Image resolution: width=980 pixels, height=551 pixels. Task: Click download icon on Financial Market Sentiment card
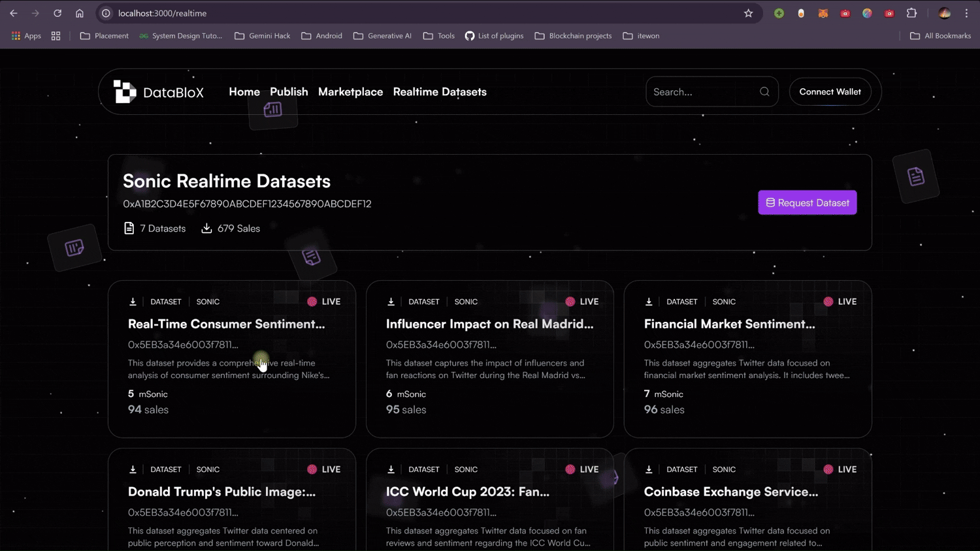649,302
